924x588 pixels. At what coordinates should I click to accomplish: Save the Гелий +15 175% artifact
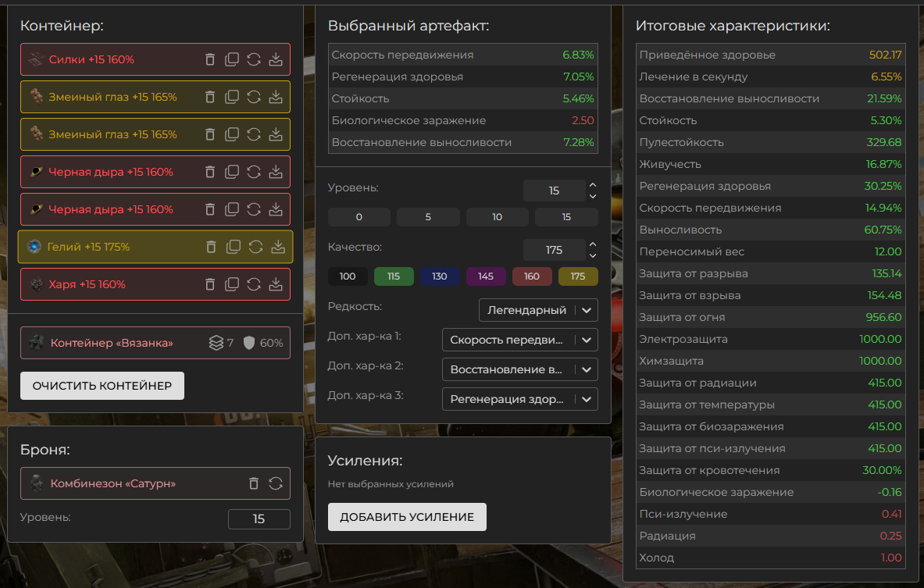[x=277, y=247]
